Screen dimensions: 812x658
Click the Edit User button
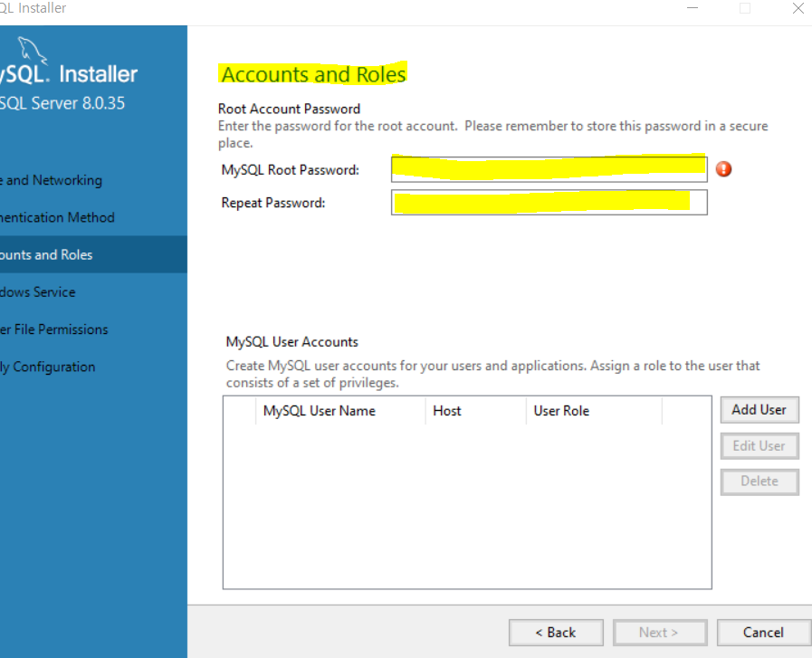pyautogui.click(x=759, y=445)
